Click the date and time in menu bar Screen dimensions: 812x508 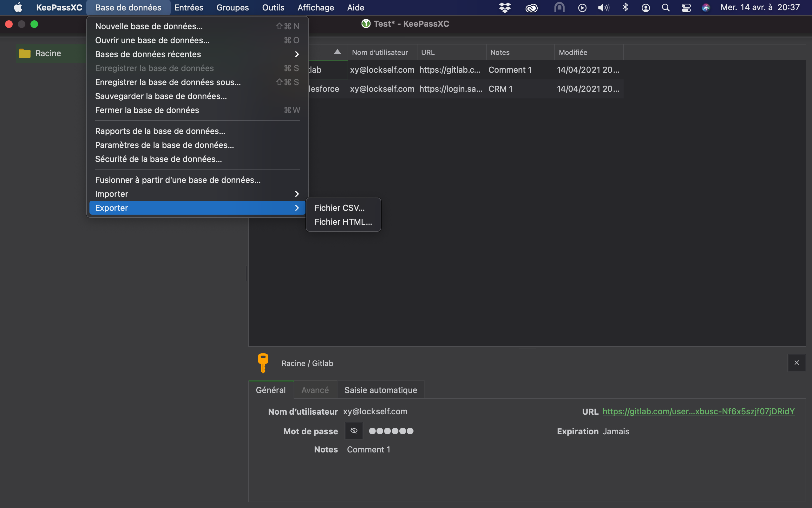tap(760, 7)
